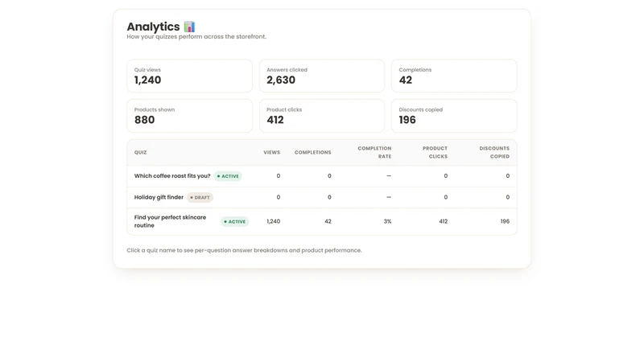Click the 42 completions cell in skincare row

tap(328, 222)
